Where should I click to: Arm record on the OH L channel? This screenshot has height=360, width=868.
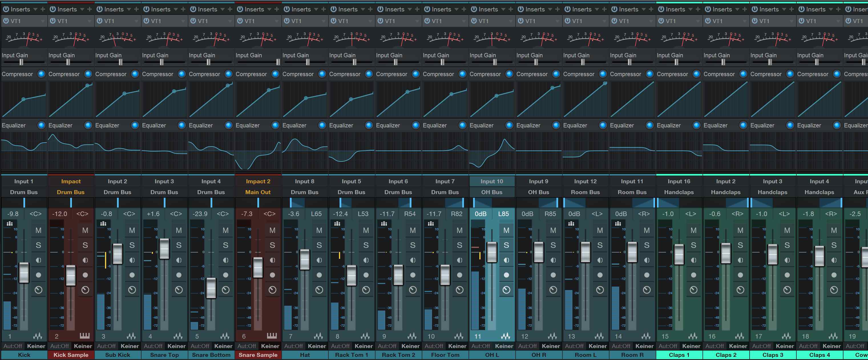click(x=506, y=275)
